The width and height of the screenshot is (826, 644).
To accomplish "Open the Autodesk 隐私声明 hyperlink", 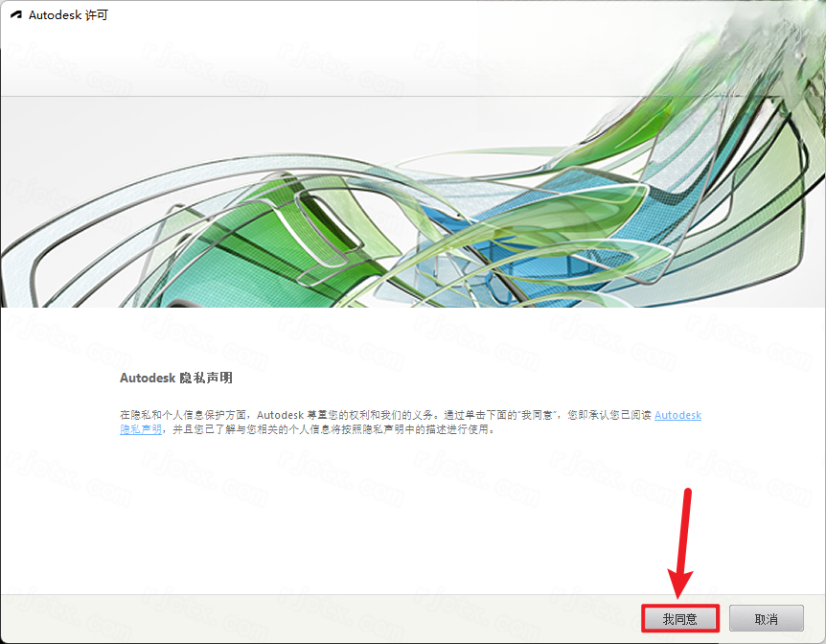I will [x=677, y=415].
